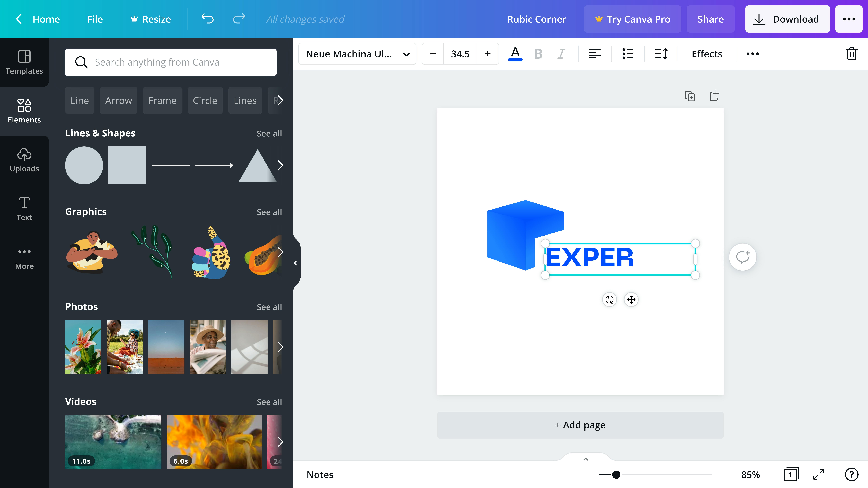
Task: Click the duplicate page icon above canvas
Action: click(690, 96)
